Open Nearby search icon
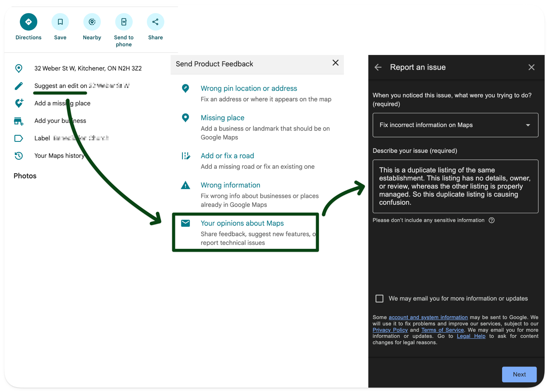The height and width of the screenshot is (392, 549). (x=92, y=22)
